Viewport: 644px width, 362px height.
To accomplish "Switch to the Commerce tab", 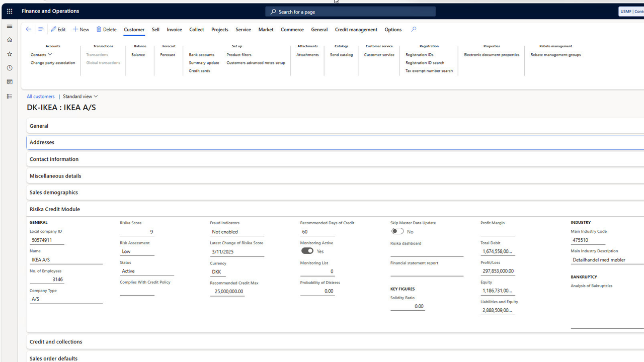I will coord(292,30).
